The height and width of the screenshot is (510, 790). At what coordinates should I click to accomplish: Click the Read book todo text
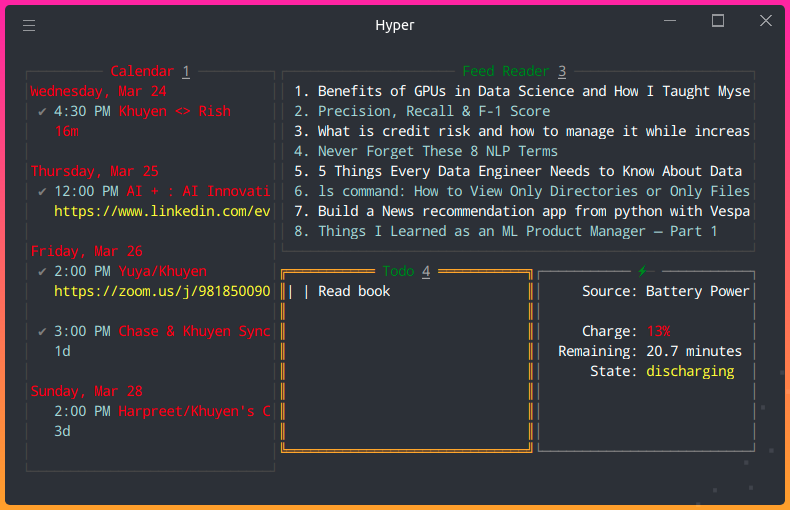pyautogui.click(x=354, y=291)
